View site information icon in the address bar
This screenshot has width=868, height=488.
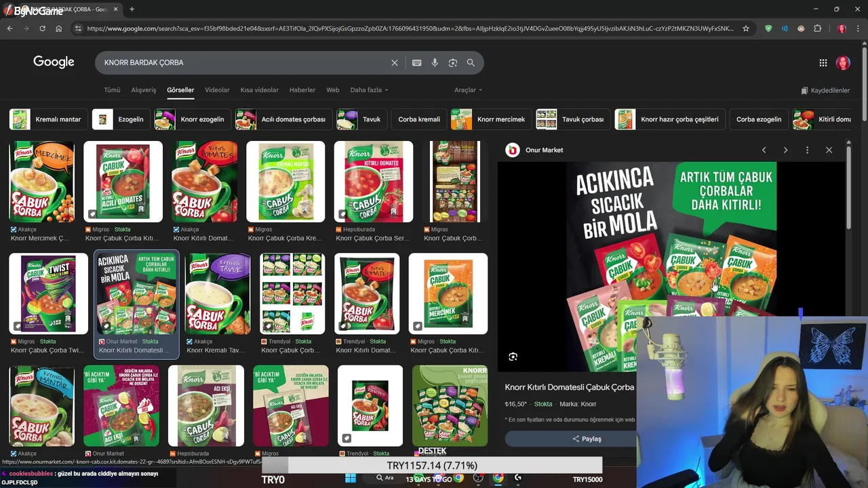coord(78,28)
